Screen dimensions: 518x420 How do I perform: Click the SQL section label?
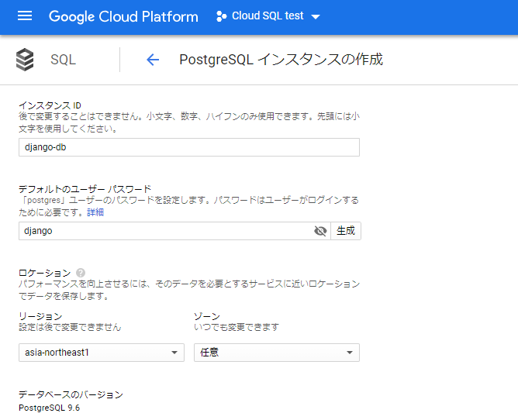(63, 60)
